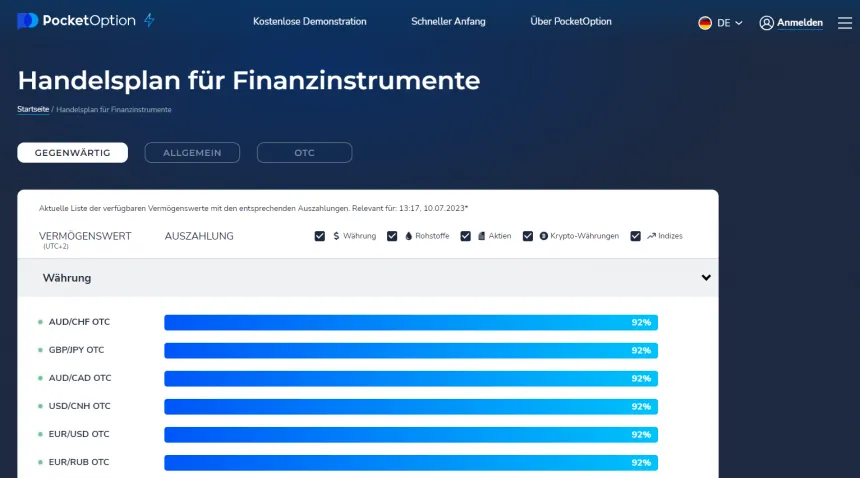Click the Startseite breadcrumb link

pos(33,109)
